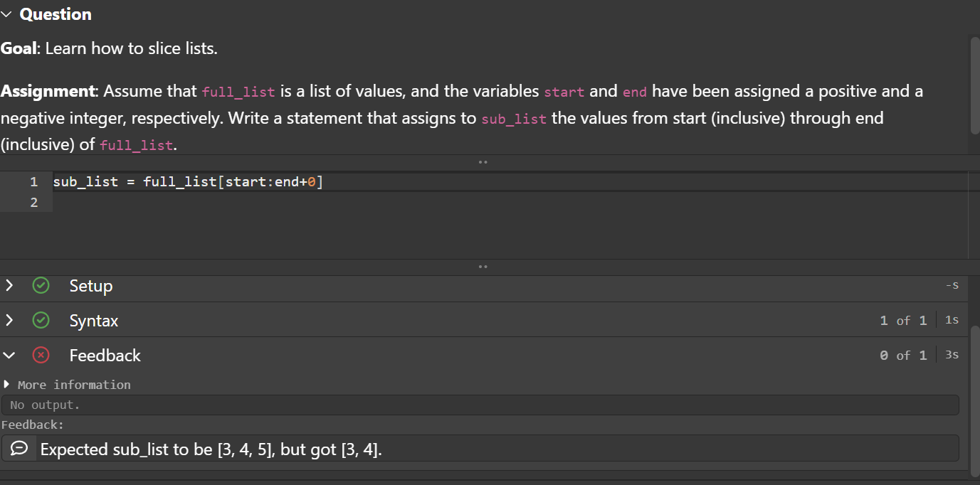Click line number 2 in the code editor
980x485 pixels.
(x=33, y=202)
